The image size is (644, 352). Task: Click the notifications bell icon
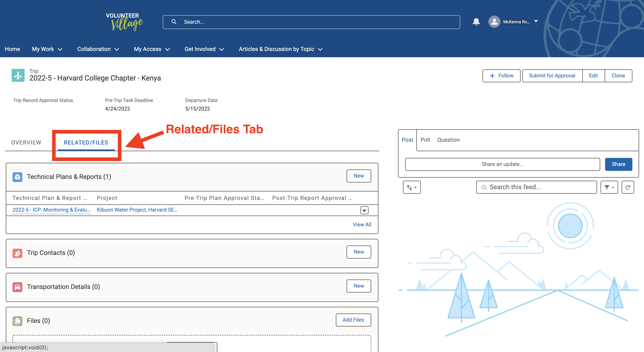click(476, 22)
